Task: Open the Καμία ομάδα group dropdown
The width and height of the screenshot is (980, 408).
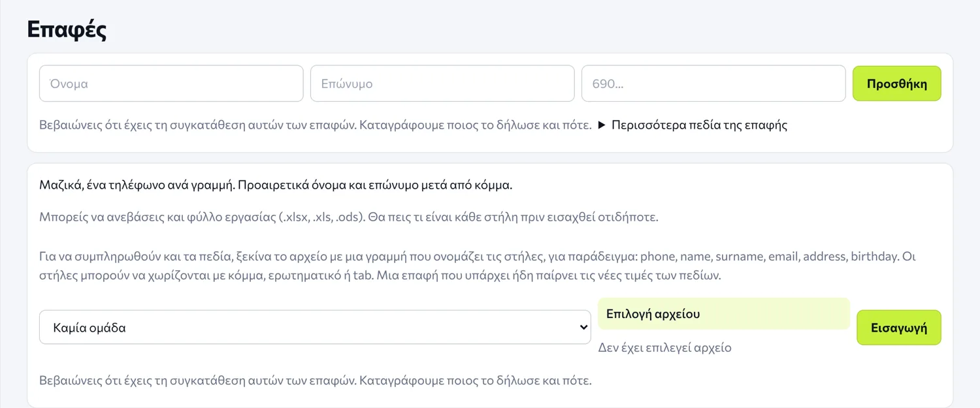Action: [x=315, y=327]
